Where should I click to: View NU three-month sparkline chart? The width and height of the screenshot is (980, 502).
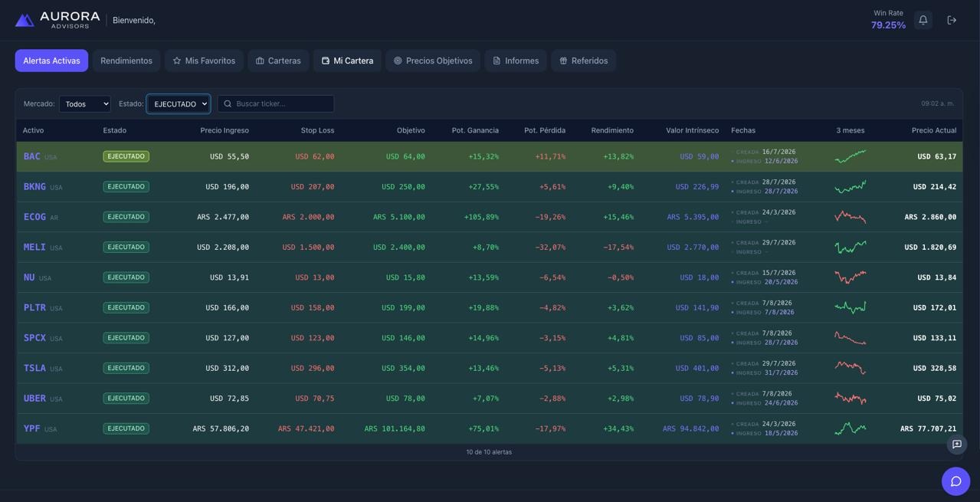(x=851, y=277)
